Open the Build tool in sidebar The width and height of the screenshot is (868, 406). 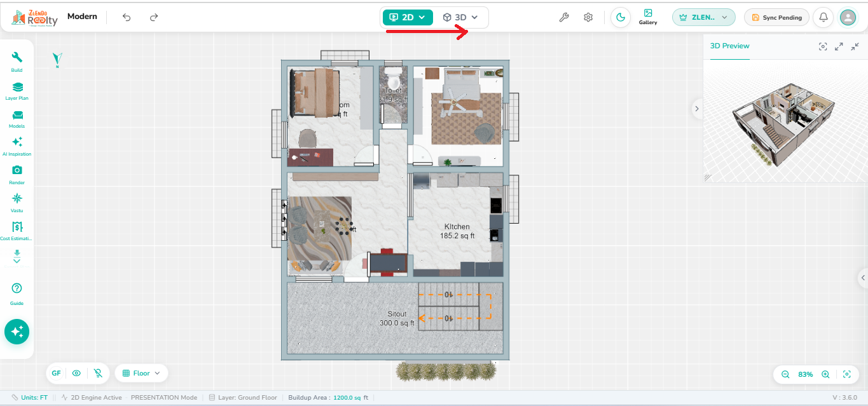click(17, 62)
